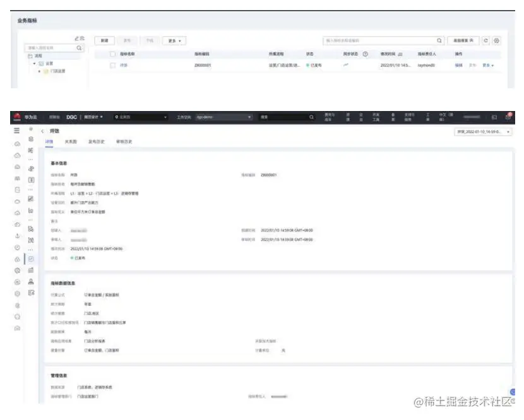Click the process tree search magnifier icon
The image size is (524, 420).
coord(79,48)
